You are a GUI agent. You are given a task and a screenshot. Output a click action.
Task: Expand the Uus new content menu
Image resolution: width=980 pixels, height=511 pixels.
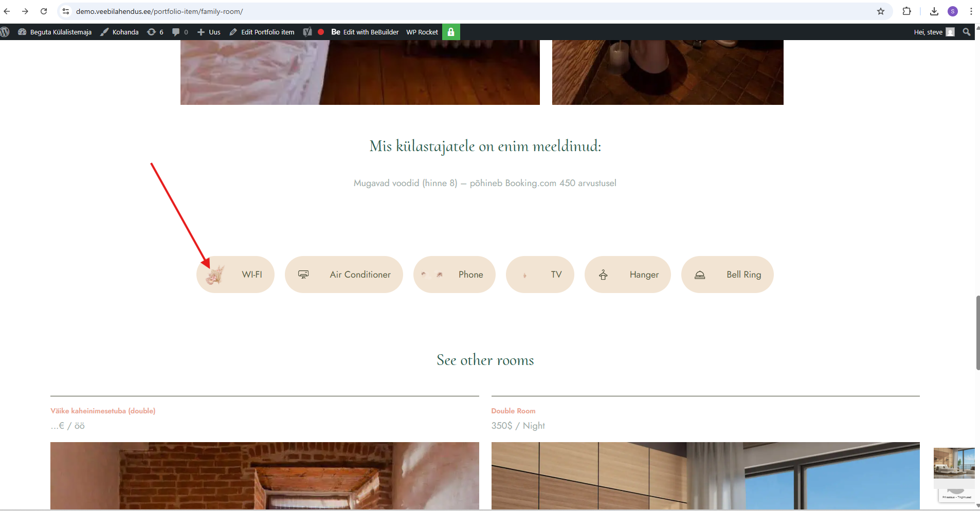[209, 32]
